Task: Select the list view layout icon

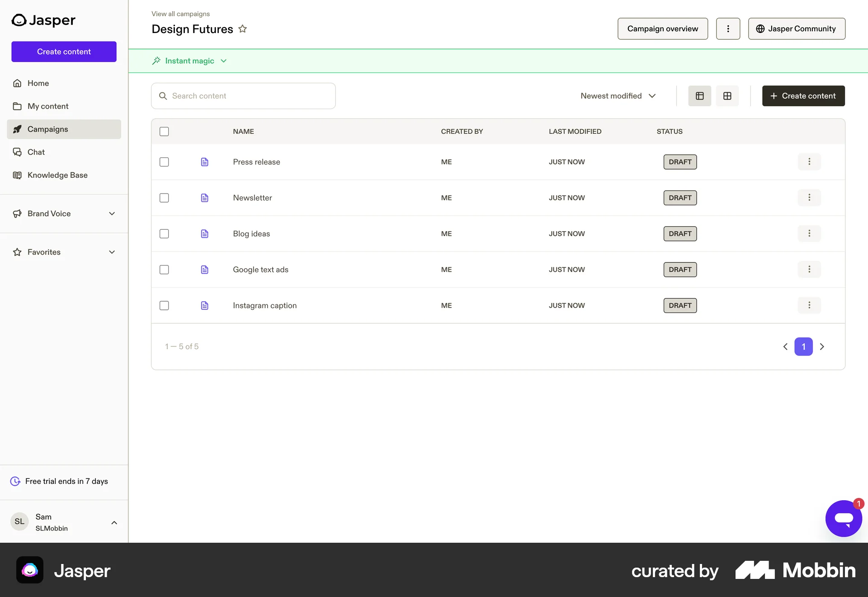Action: pos(699,95)
